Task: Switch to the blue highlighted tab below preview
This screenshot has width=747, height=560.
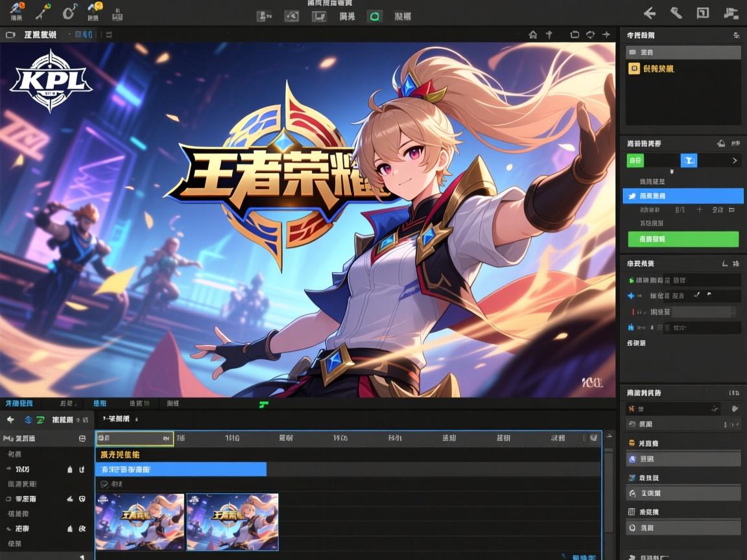Action: (101, 403)
